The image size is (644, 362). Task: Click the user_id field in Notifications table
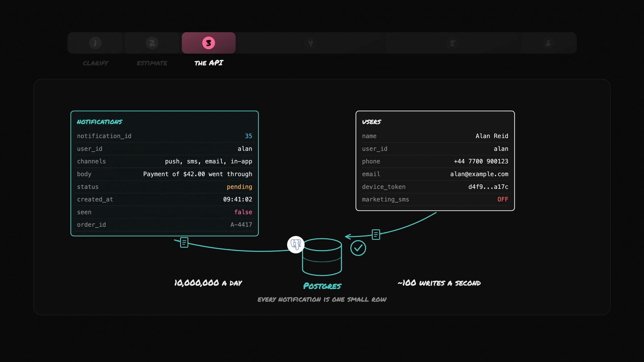(164, 148)
